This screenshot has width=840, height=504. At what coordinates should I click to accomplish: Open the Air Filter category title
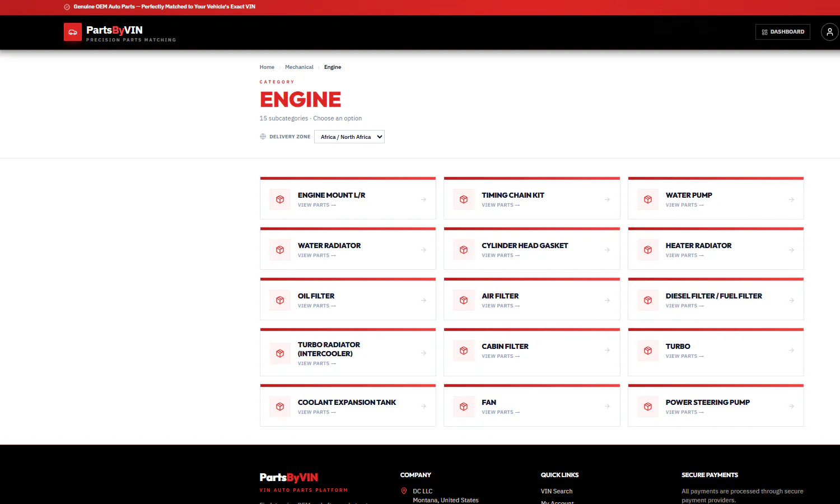[x=500, y=296]
